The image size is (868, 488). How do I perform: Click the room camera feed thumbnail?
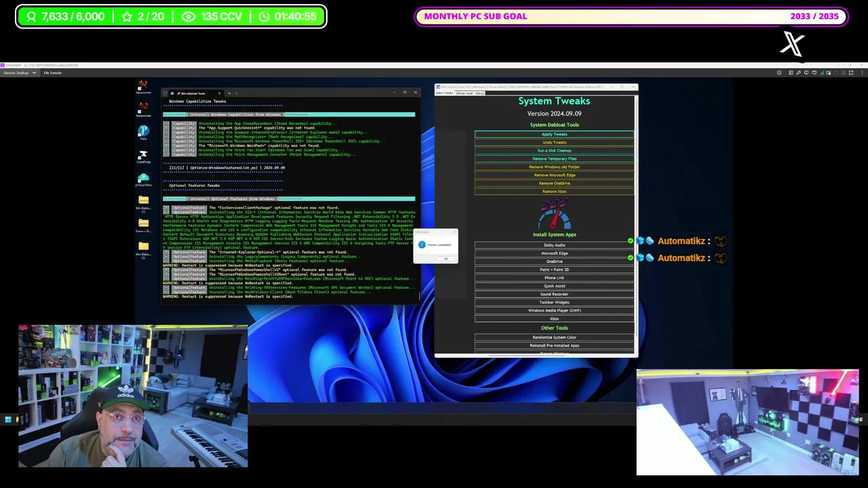click(747, 422)
